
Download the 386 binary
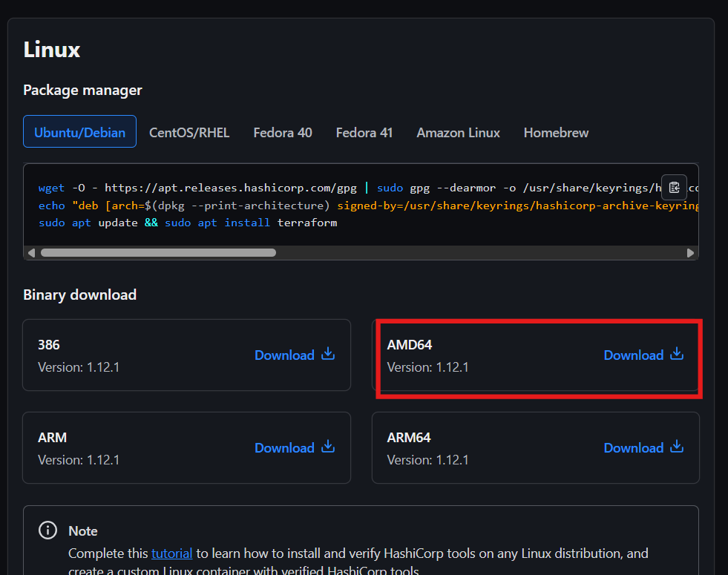click(x=295, y=355)
